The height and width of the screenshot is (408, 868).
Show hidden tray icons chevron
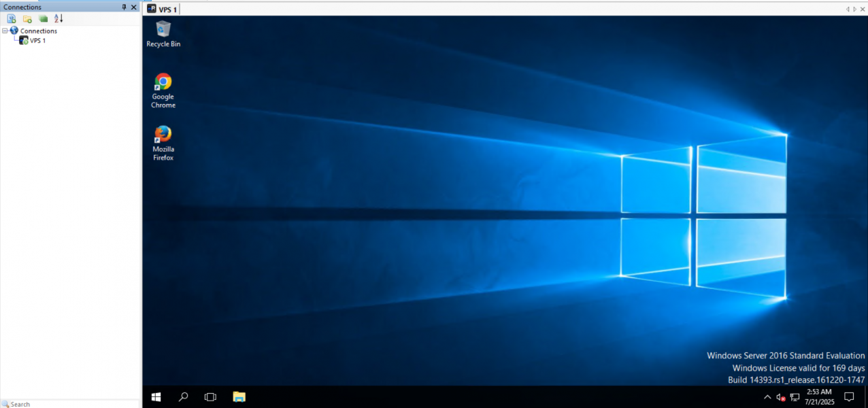point(768,396)
